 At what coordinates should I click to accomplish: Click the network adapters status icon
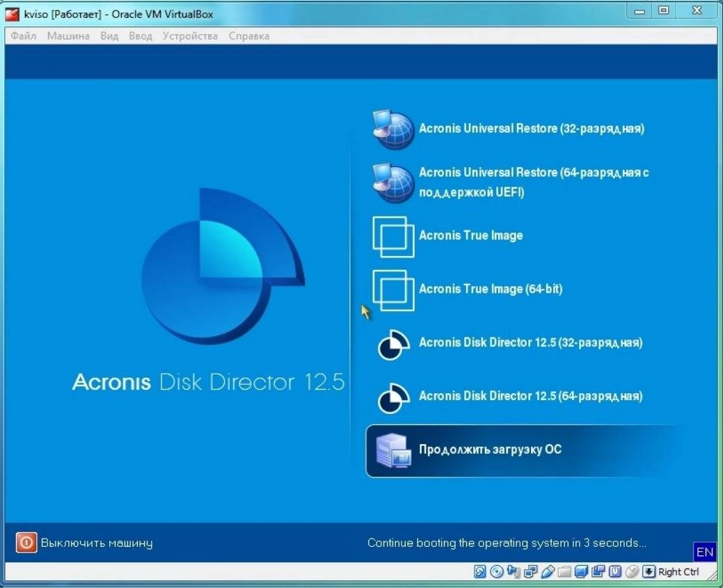(531, 571)
